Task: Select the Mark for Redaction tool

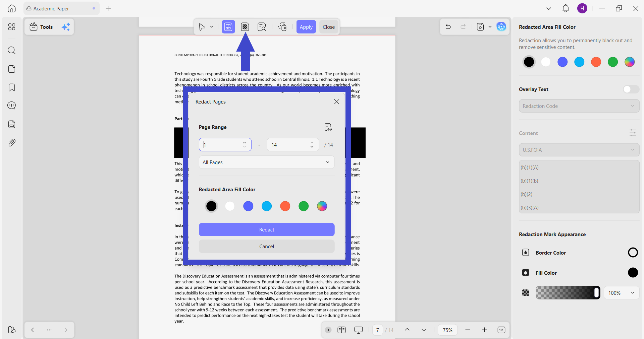Action: [x=228, y=27]
